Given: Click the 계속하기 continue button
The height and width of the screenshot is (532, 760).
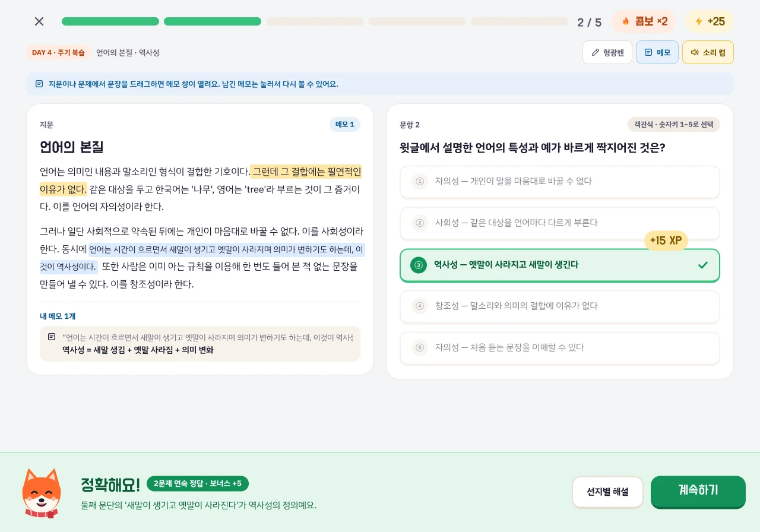Looking at the screenshot, I should tap(698, 491).
